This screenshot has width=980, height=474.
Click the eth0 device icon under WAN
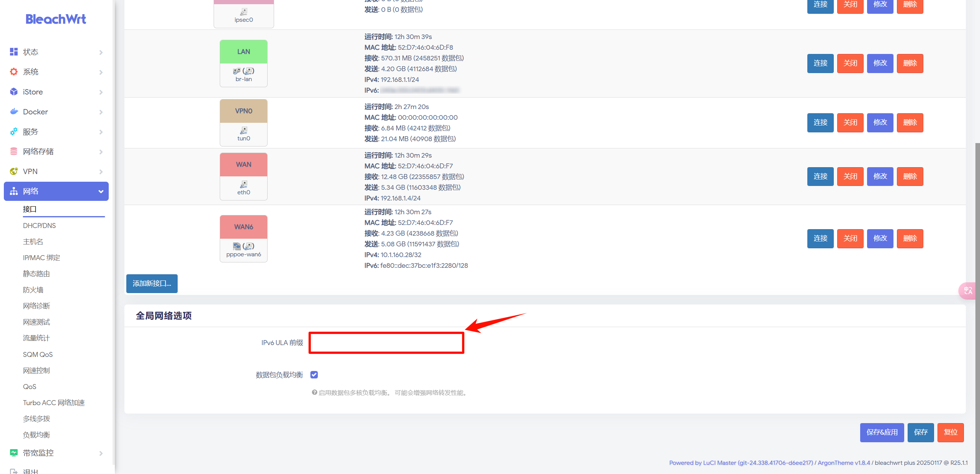point(243,184)
